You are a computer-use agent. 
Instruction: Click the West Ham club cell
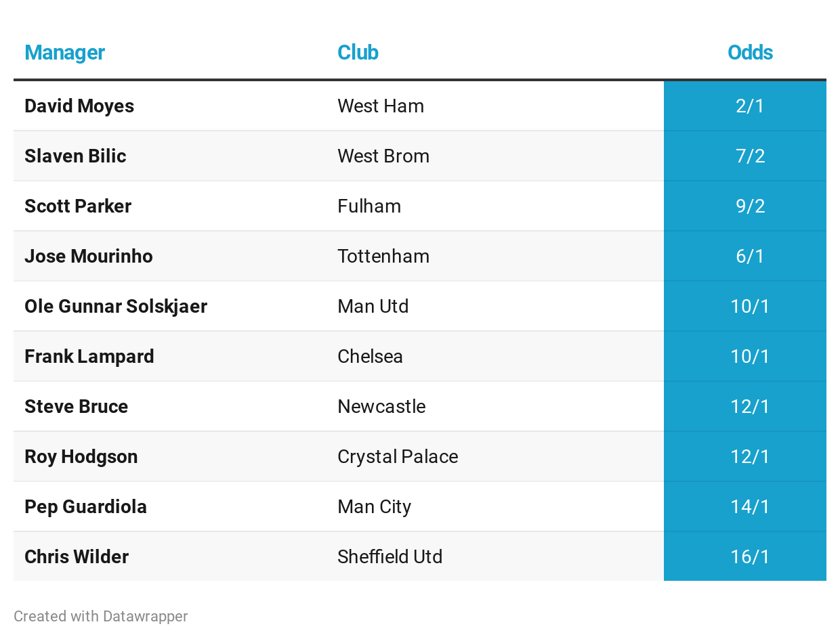tap(381, 106)
